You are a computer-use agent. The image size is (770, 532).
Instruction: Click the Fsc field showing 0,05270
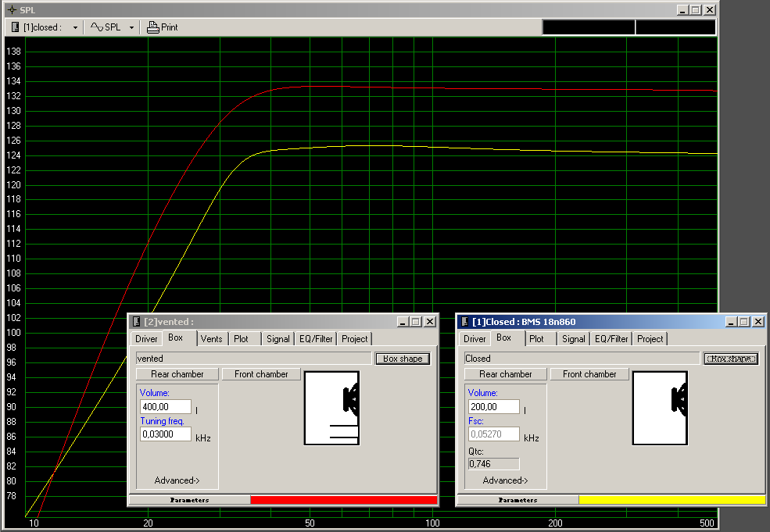(493, 434)
